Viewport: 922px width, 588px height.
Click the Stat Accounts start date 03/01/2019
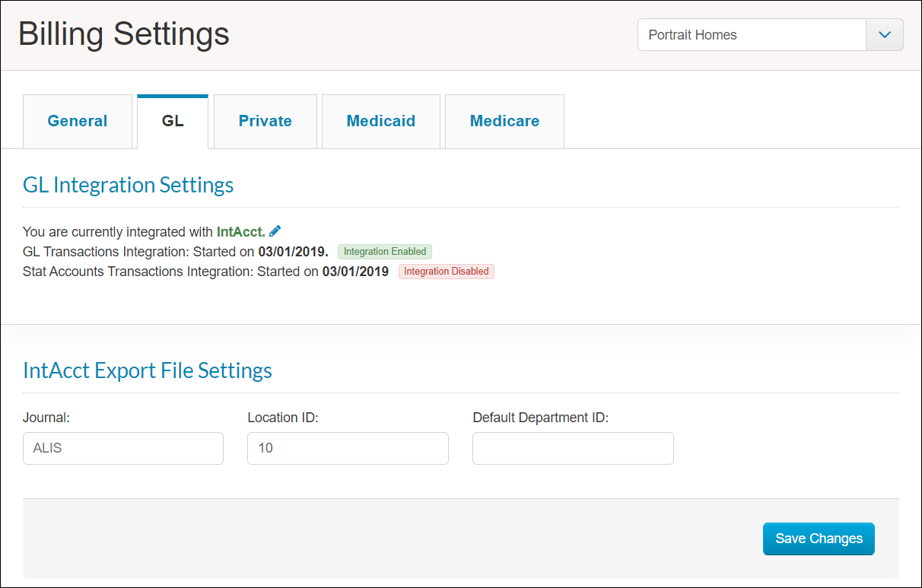point(355,271)
